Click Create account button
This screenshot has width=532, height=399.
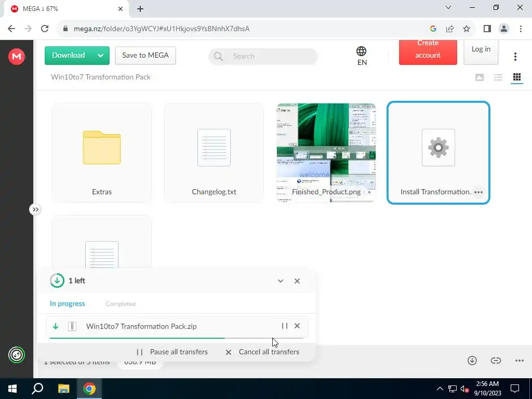[428, 52]
